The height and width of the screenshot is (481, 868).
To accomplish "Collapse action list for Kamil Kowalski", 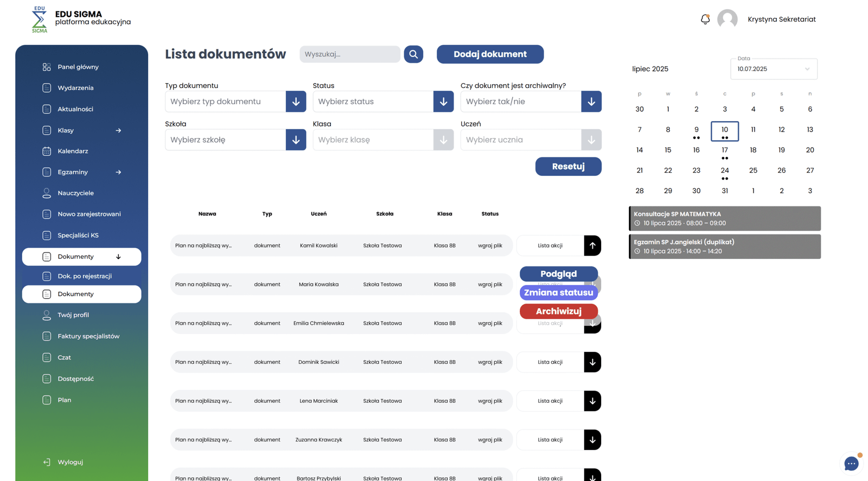I will [x=592, y=245].
